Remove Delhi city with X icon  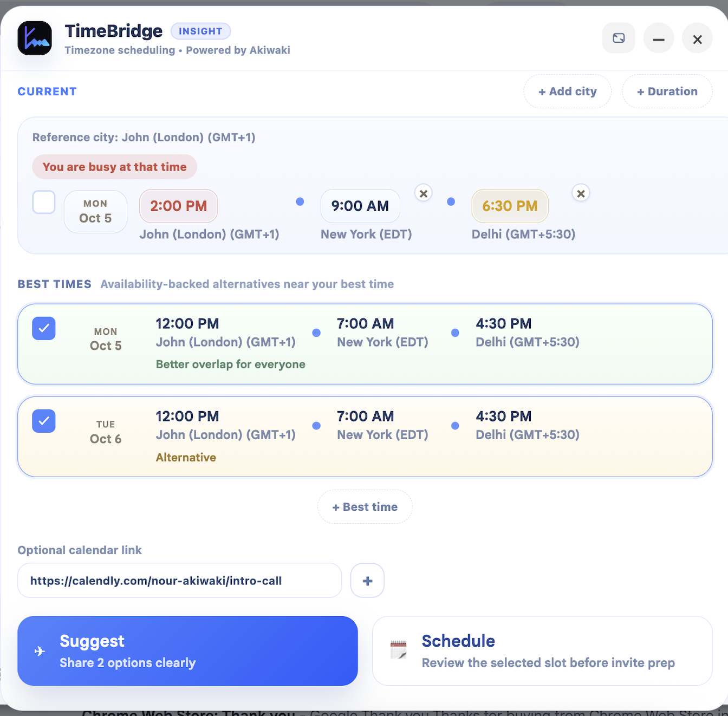click(581, 193)
